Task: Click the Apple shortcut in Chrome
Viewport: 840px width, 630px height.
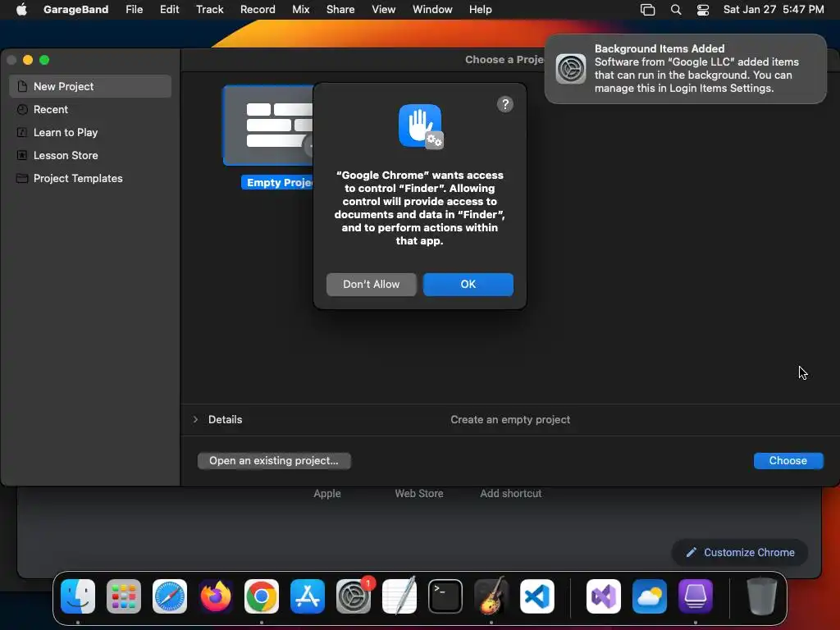Action: tap(327, 493)
